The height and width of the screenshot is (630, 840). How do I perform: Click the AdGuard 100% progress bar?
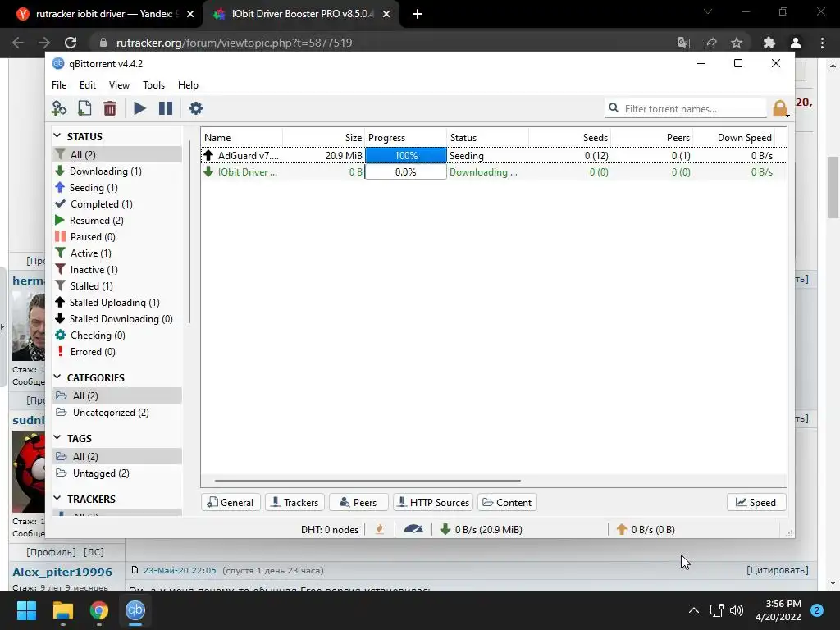click(x=406, y=155)
